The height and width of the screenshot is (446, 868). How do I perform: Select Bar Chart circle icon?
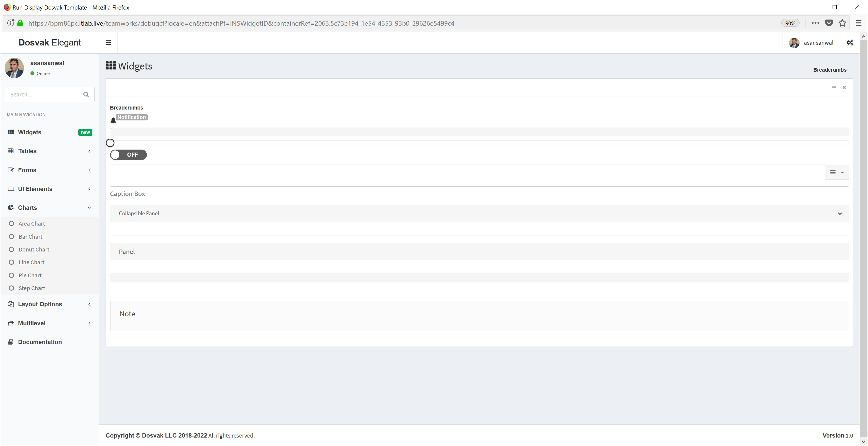point(11,236)
